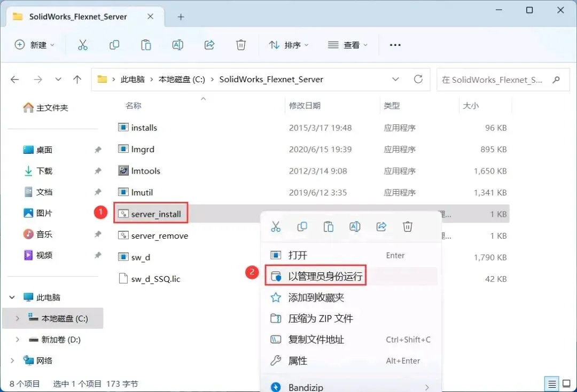
Task: Open the 排序 sort dropdown
Action: coord(289,45)
